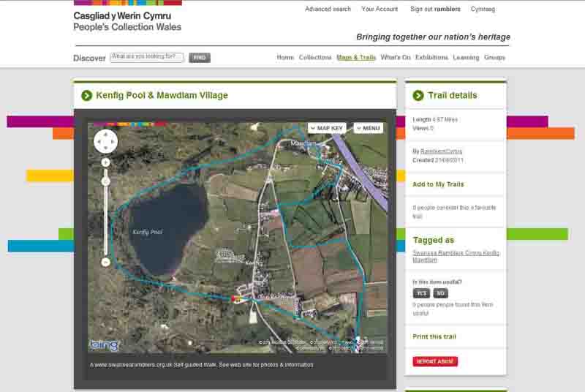Open the Exhibitions nav item
This screenshot has width=585, height=392.
[431, 58]
